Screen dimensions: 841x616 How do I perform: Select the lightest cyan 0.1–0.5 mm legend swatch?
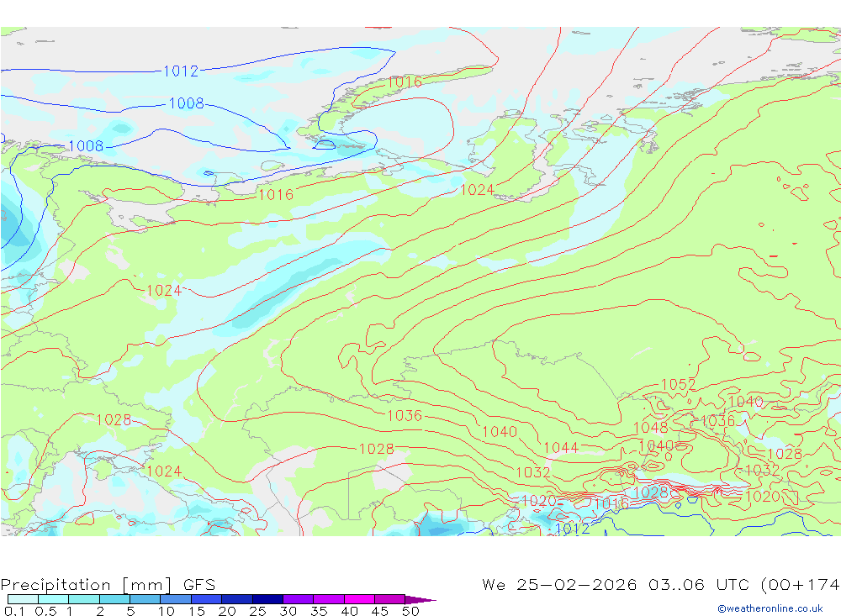[x=23, y=599]
